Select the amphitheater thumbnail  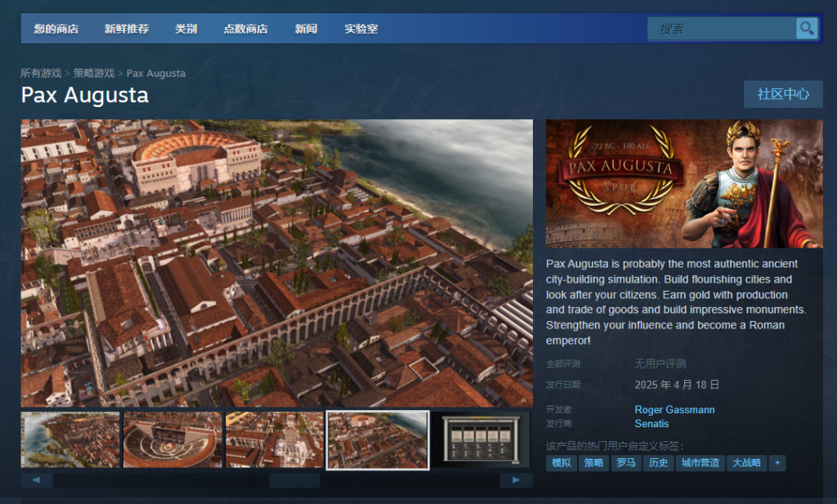(x=172, y=440)
